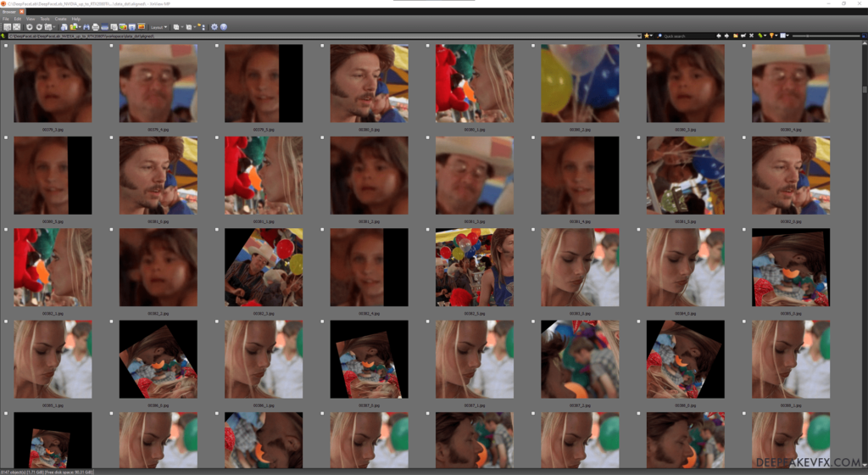The height and width of the screenshot is (475, 868).
Task: Click the folder icon beside navigation arrows
Action: (x=735, y=36)
